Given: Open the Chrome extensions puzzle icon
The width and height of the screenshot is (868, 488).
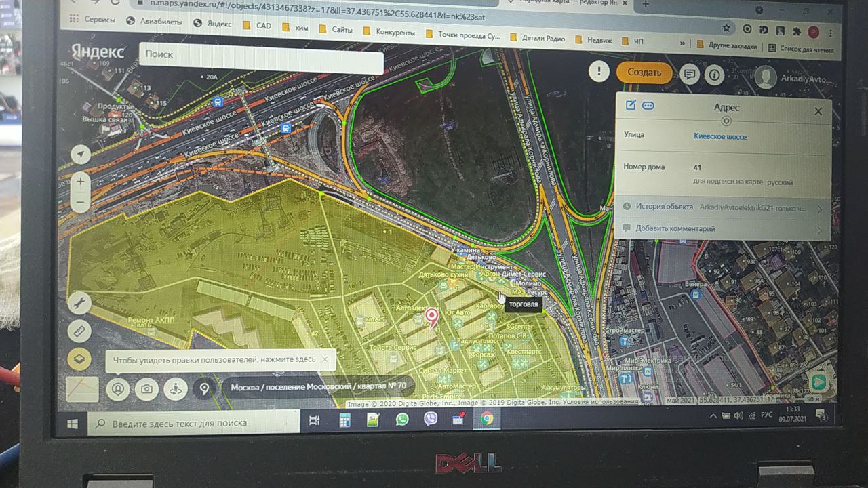Looking at the screenshot, I should [x=796, y=31].
